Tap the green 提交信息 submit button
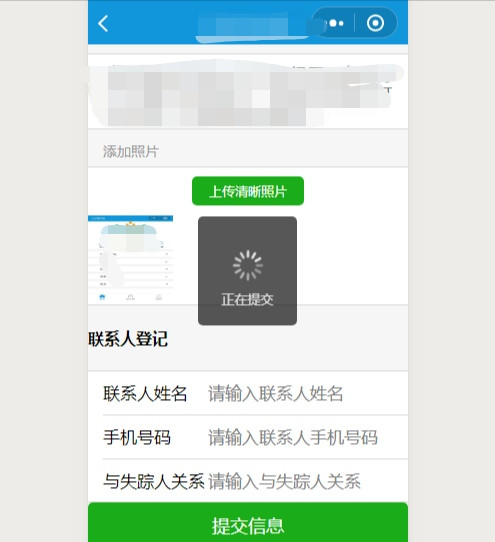The width and height of the screenshot is (495, 542). tap(248, 523)
